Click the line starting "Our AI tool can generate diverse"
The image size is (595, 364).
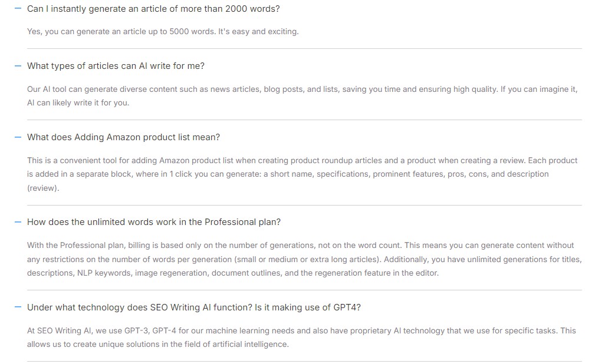pyautogui.click(x=302, y=89)
